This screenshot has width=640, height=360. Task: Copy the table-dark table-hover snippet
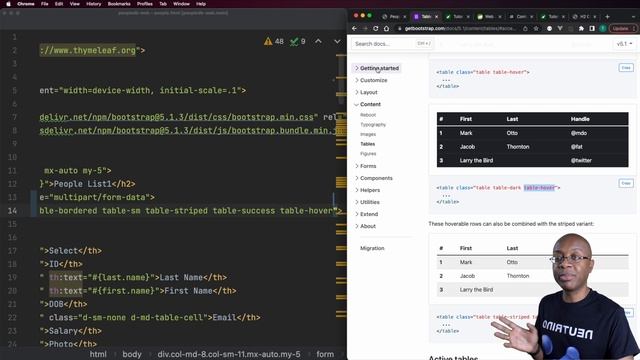626,183
